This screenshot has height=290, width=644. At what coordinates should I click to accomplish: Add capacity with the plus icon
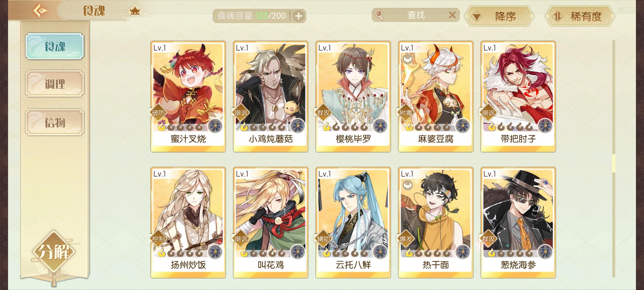pos(298,16)
